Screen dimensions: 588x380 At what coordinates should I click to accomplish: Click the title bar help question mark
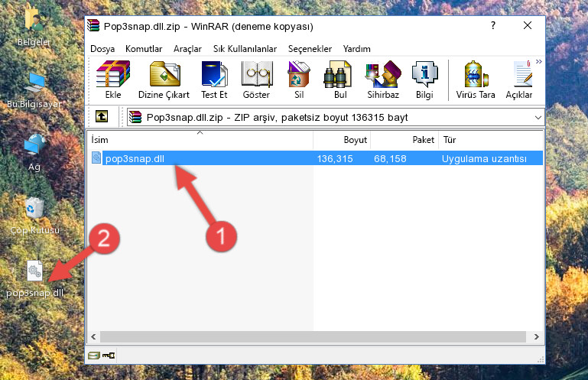click(x=492, y=25)
